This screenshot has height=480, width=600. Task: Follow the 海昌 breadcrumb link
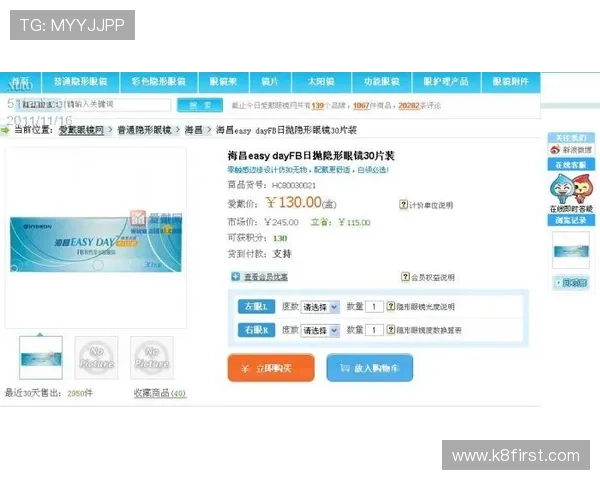(194, 130)
